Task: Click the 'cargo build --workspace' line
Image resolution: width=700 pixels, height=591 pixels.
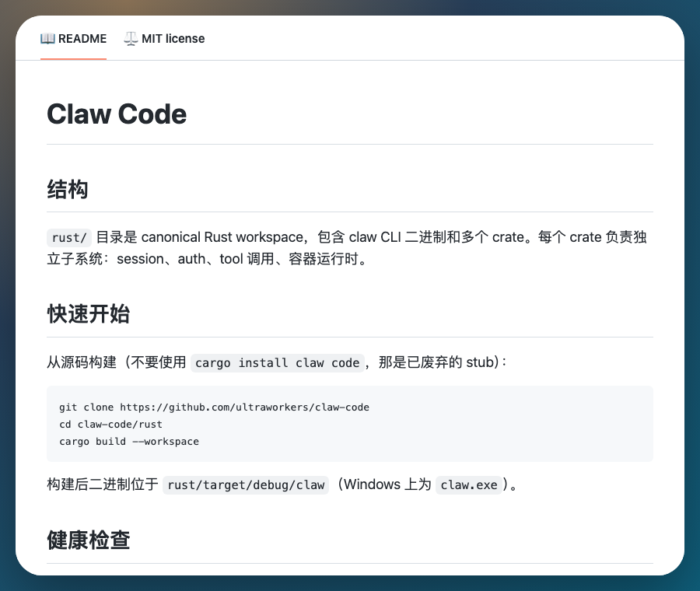Action: click(129, 442)
